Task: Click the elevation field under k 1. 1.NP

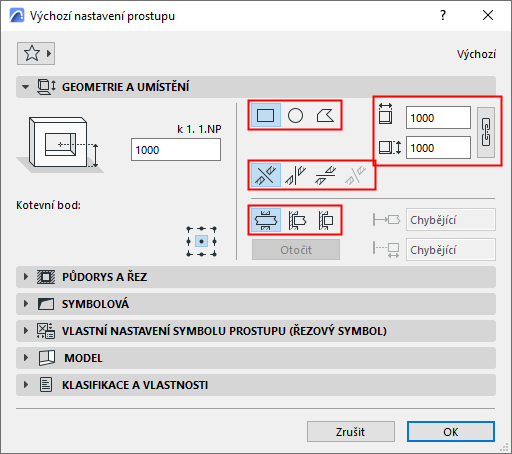Action: 176,150
